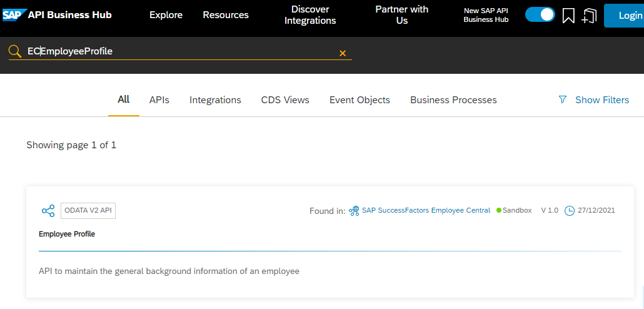644x309 pixels.
Task: Open the Resources menu
Action: pyautogui.click(x=226, y=15)
